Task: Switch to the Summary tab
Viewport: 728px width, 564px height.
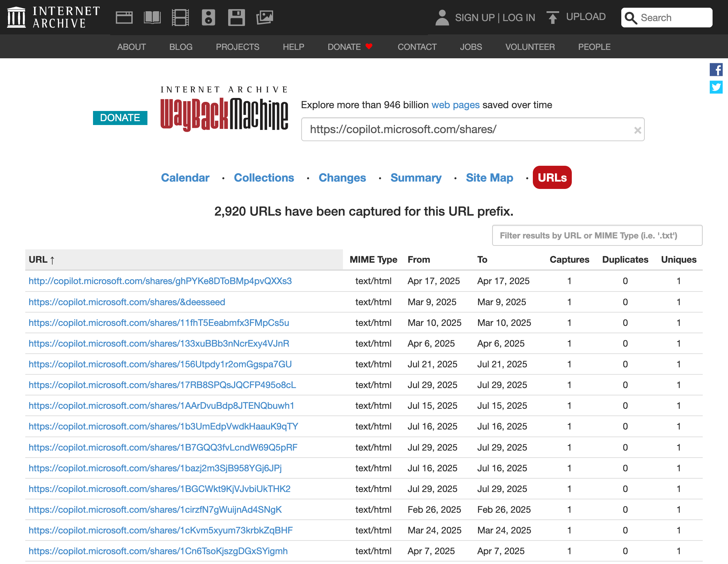Action: pyautogui.click(x=416, y=178)
